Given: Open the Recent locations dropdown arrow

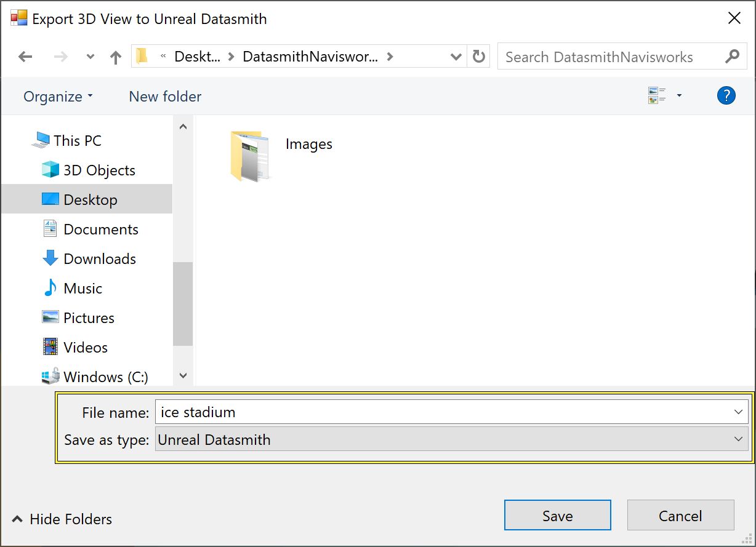Looking at the screenshot, I should (x=90, y=57).
